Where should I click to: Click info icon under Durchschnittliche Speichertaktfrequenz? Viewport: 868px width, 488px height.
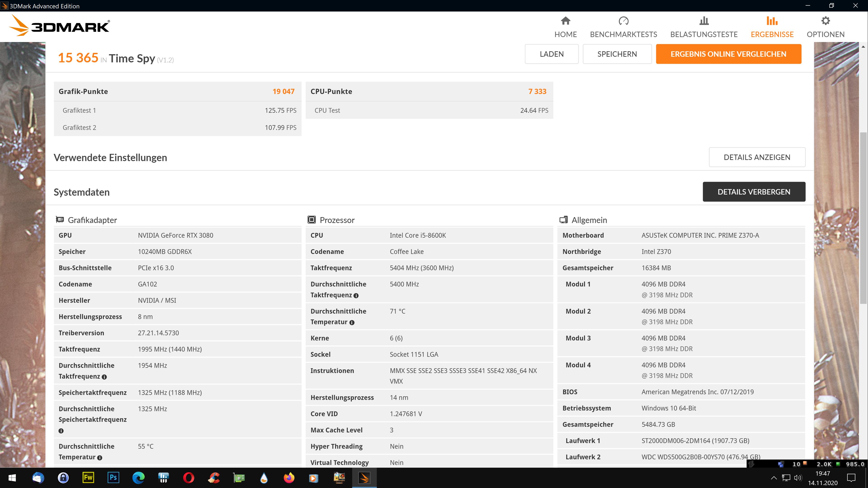61,431
